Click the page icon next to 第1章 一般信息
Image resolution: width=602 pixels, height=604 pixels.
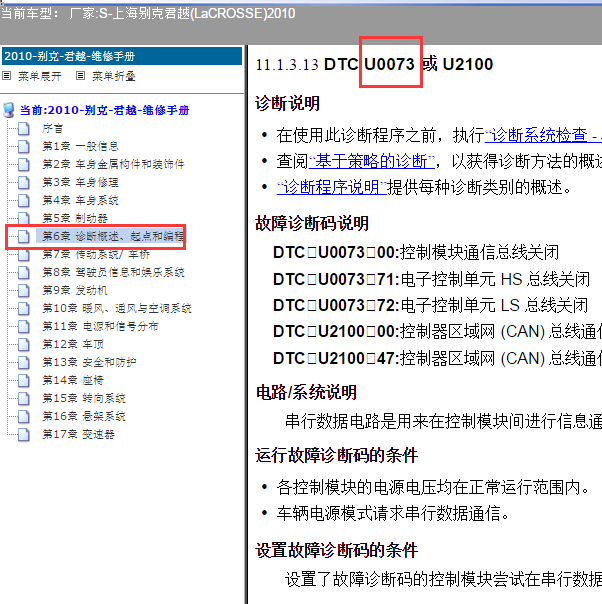(24, 146)
